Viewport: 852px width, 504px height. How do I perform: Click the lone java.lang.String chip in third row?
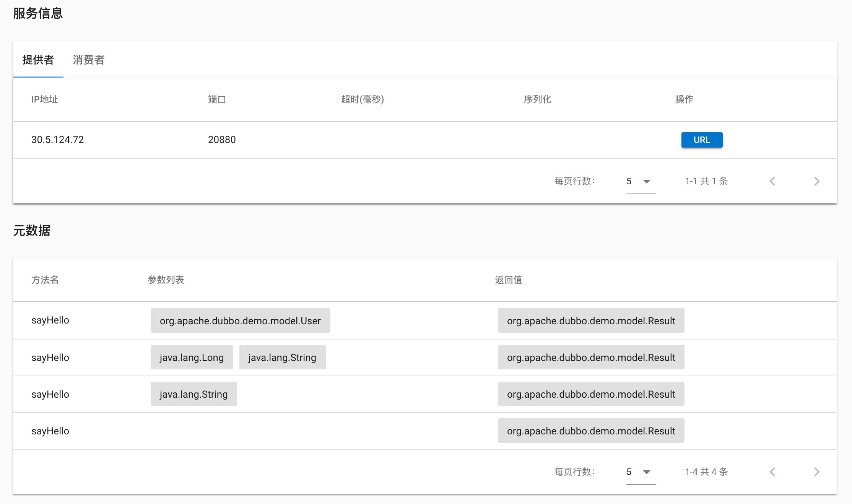[x=193, y=394]
